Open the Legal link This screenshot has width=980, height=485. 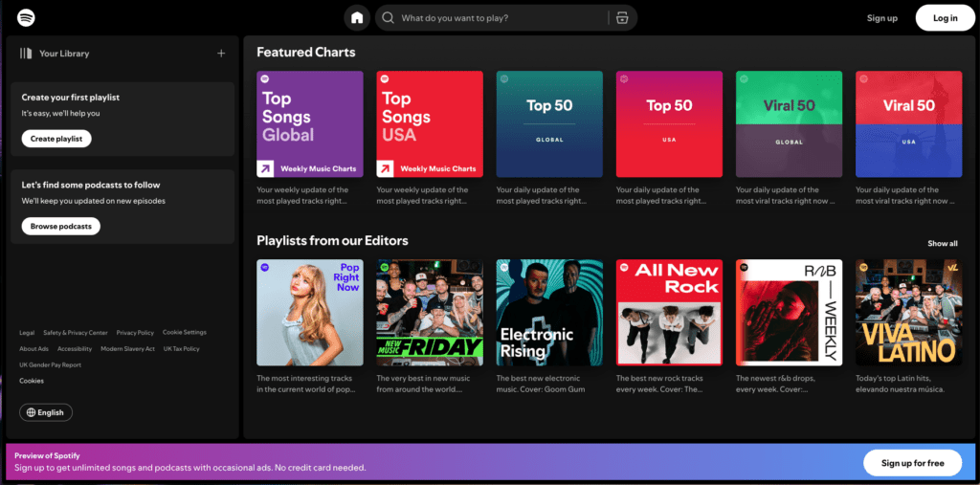pos(27,333)
